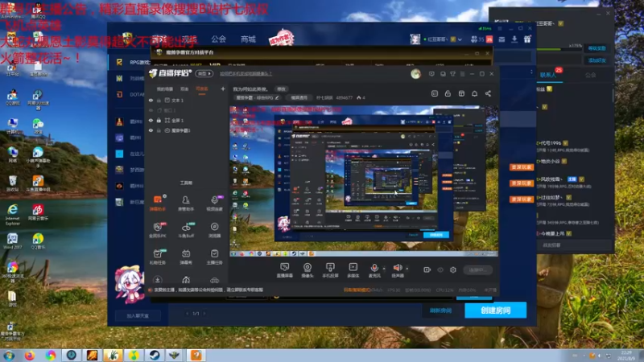Click the 创建房间 create room button
This screenshot has height=362, width=644.
496,311
